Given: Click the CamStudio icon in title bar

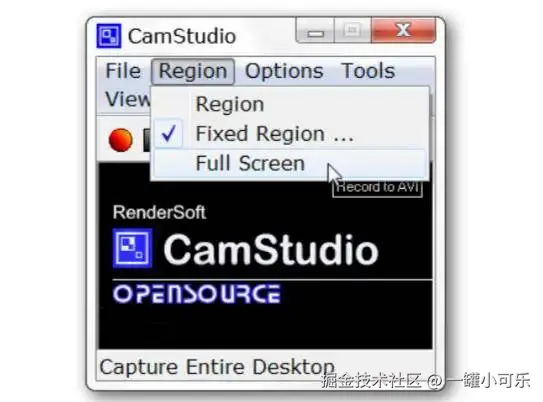Looking at the screenshot, I should point(109,36).
